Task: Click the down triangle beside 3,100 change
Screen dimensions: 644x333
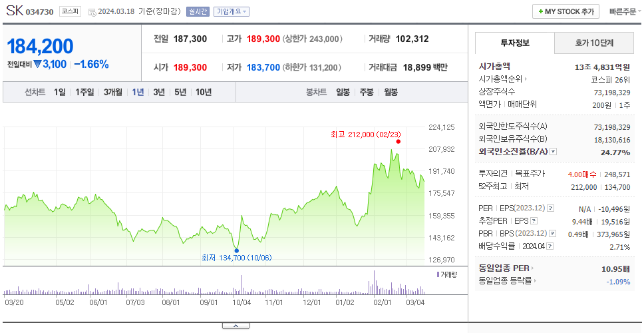Action: [x=37, y=64]
